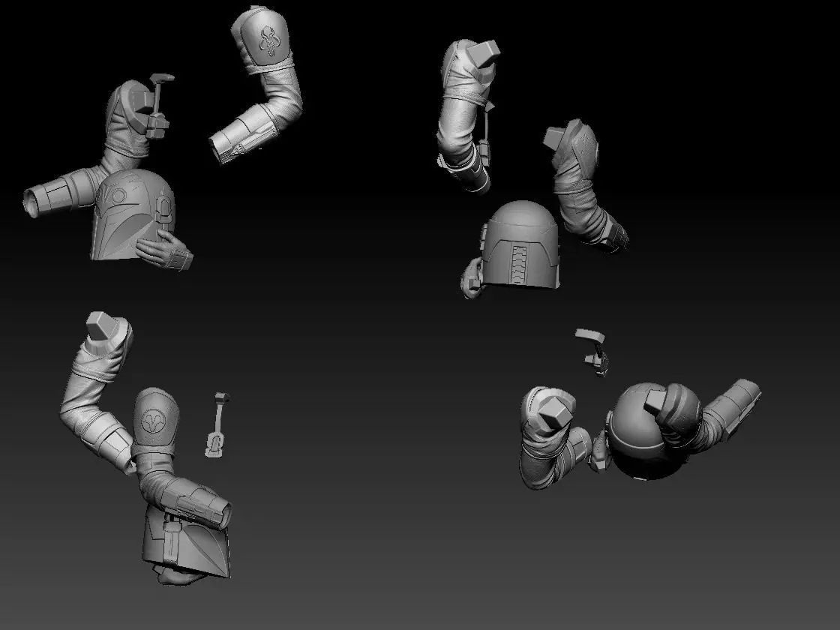Click the front-facing helmet with visor
Screen dimensions: 840x630
pos(132,214)
